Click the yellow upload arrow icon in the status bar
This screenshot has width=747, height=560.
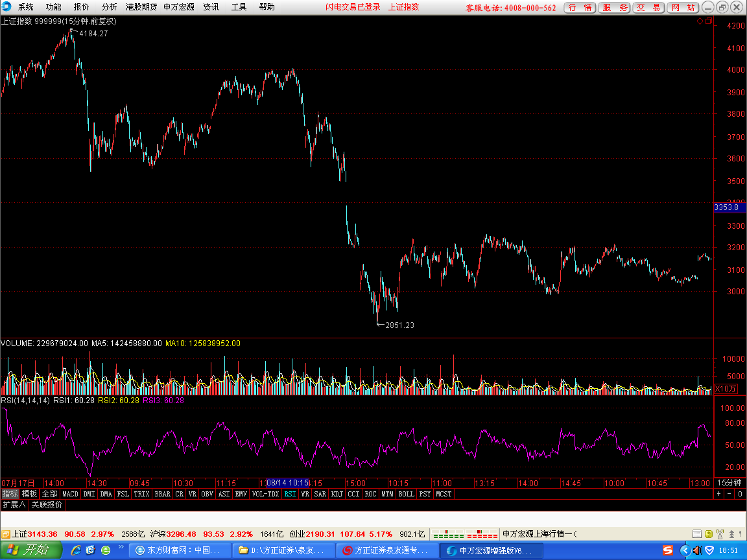pos(709,534)
